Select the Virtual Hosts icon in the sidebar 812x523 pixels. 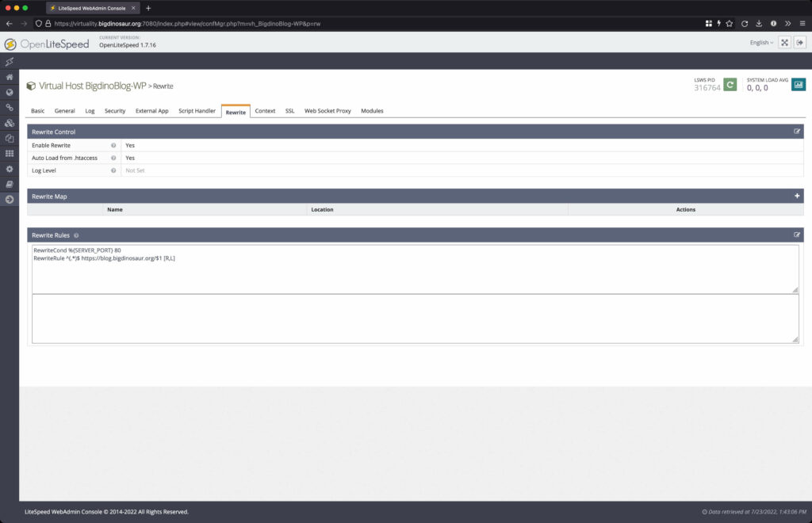point(10,123)
